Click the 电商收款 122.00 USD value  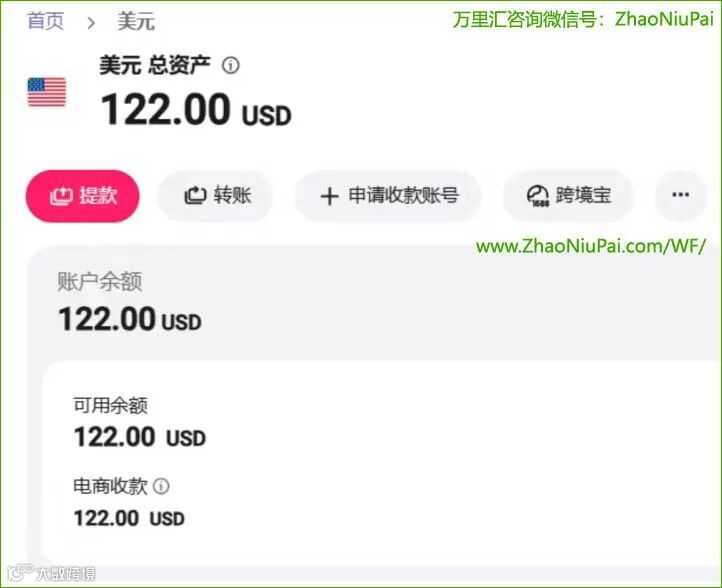129,518
